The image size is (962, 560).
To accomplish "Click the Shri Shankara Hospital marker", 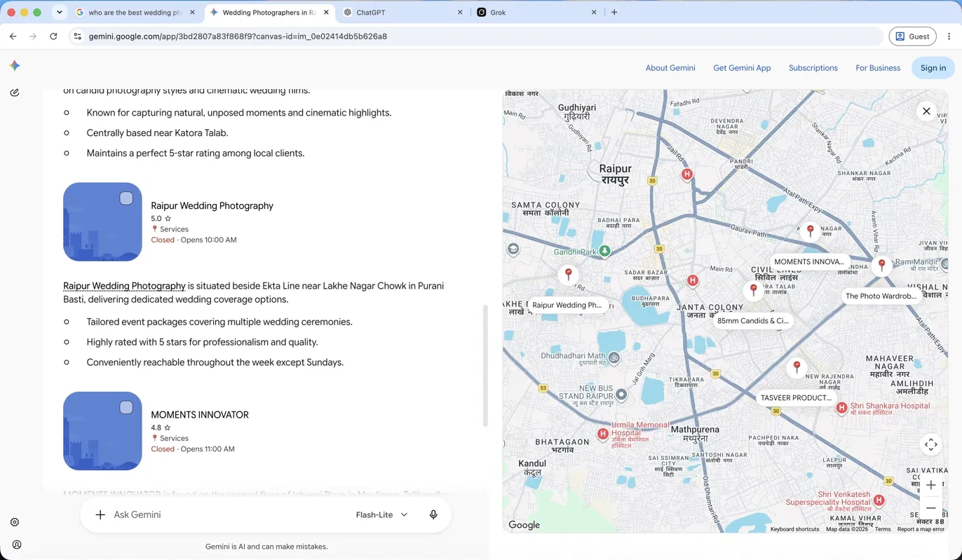I will coord(841,408).
